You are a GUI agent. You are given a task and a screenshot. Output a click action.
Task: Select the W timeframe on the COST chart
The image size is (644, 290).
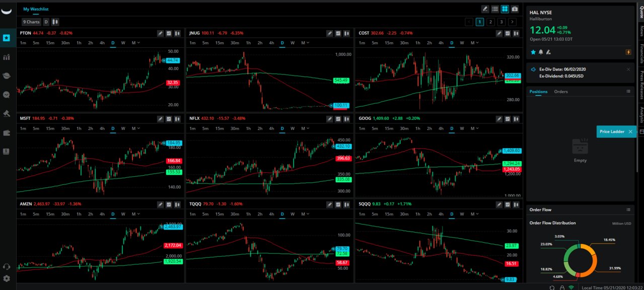[x=462, y=43]
